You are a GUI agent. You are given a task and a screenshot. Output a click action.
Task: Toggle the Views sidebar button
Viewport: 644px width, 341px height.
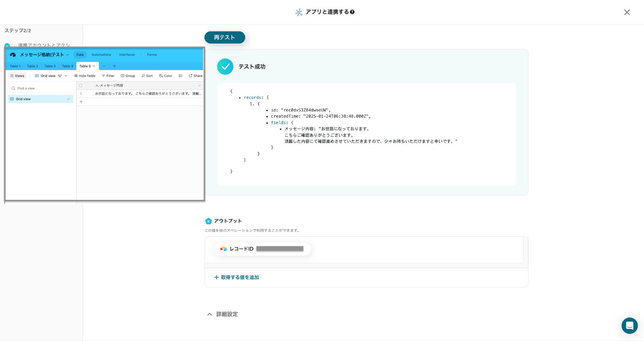click(17, 76)
